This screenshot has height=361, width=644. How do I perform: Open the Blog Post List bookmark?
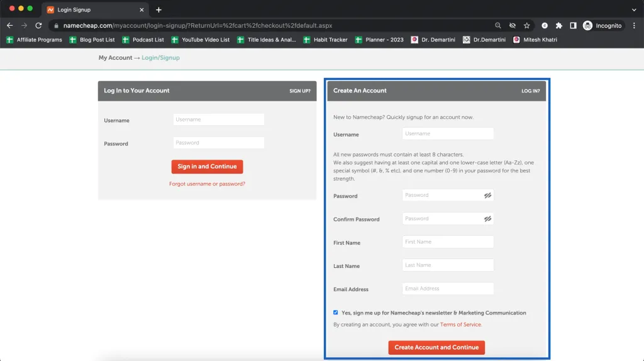tap(92, 40)
